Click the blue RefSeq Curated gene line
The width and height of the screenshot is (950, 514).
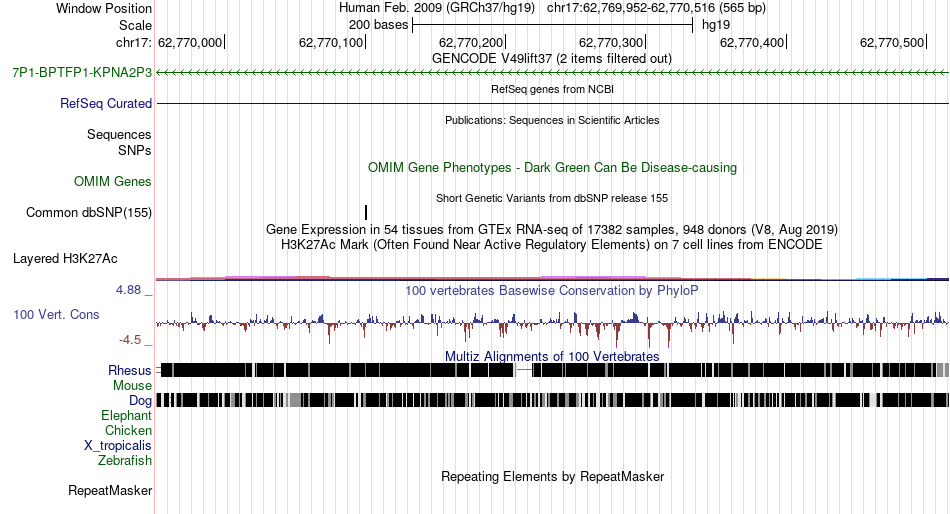tap(552, 104)
